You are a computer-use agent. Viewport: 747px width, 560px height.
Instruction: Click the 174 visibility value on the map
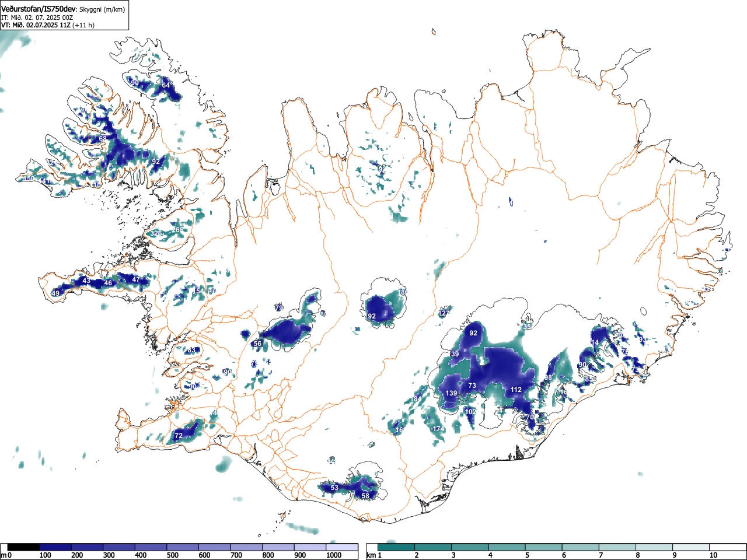[x=438, y=429]
